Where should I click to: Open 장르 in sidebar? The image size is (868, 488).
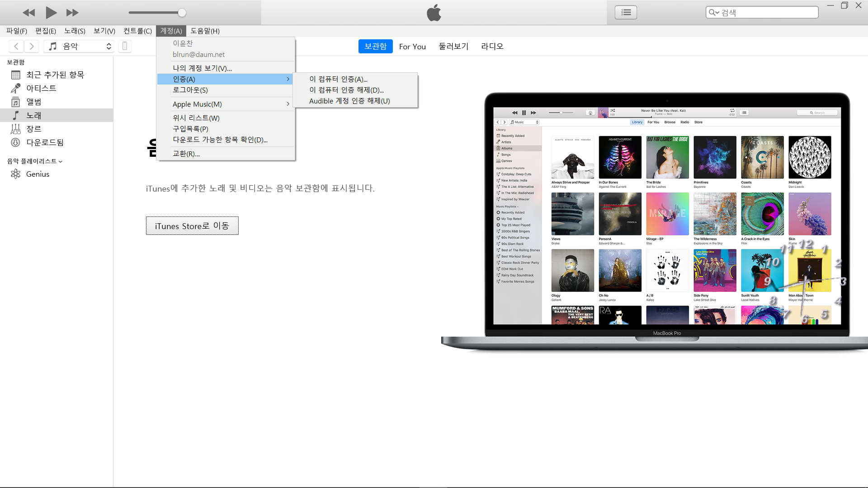pyautogui.click(x=57, y=129)
